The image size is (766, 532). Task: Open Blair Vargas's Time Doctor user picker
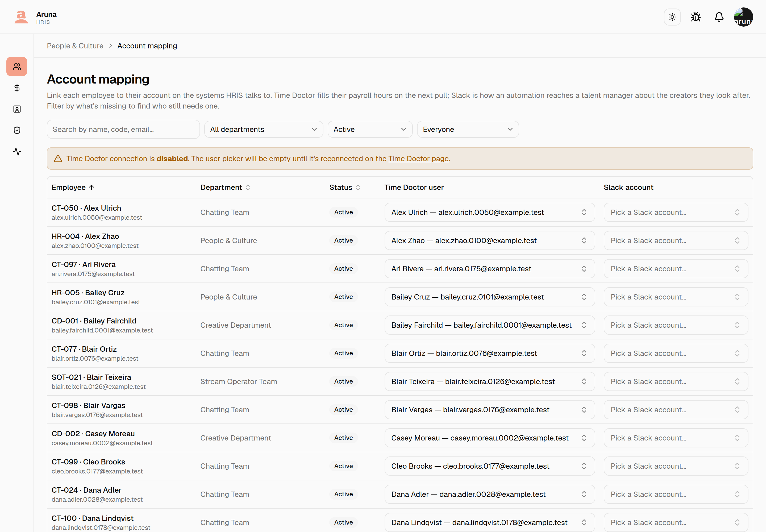click(489, 410)
